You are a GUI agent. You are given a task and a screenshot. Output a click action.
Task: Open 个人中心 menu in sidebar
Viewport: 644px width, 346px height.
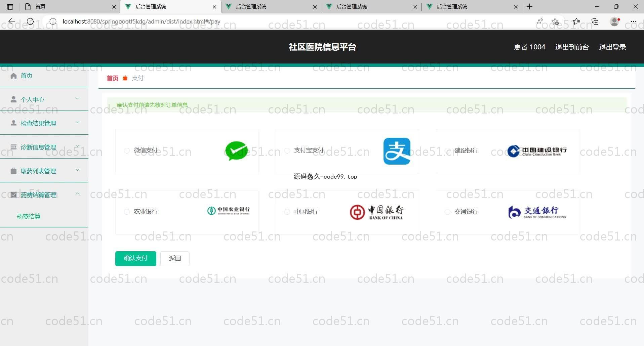[44, 99]
